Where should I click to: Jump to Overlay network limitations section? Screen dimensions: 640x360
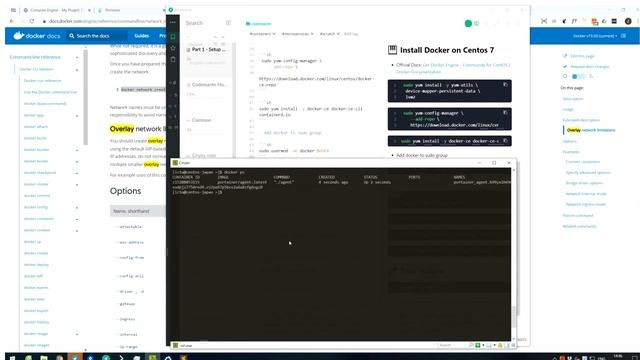(591, 130)
